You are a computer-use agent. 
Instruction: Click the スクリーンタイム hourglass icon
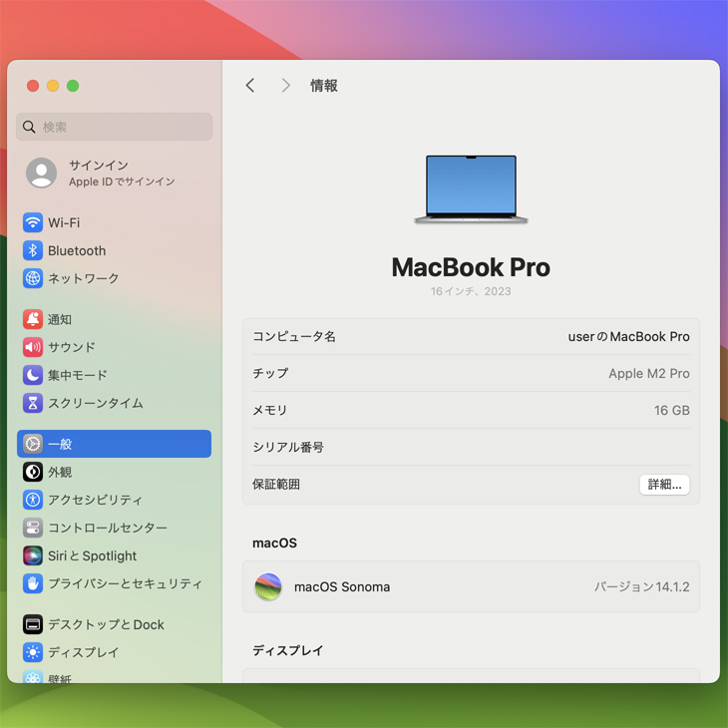[33, 403]
